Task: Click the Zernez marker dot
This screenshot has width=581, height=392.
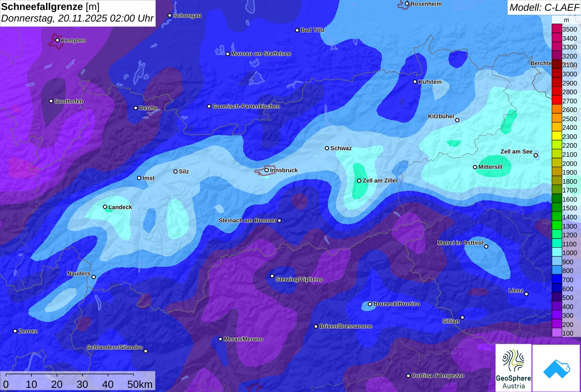Action: click(x=15, y=331)
